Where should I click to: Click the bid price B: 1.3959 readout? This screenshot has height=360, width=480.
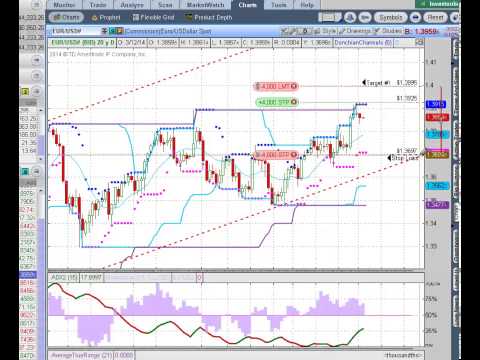(421, 31)
